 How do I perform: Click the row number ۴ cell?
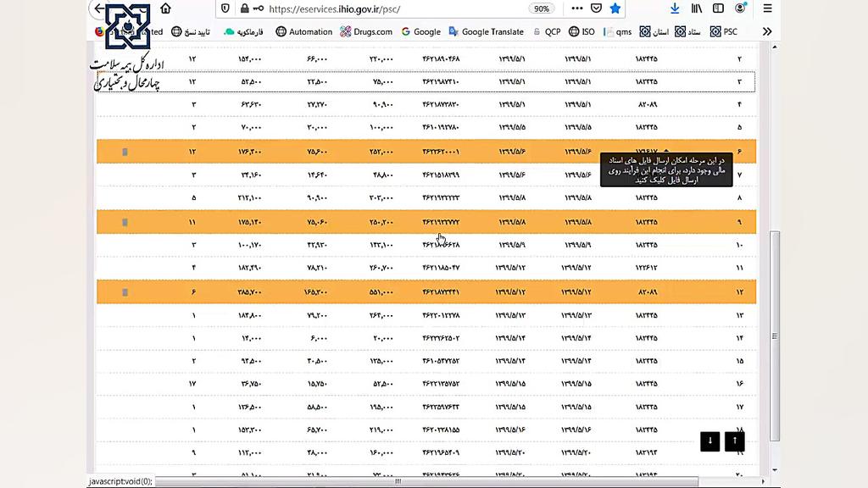(x=739, y=104)
